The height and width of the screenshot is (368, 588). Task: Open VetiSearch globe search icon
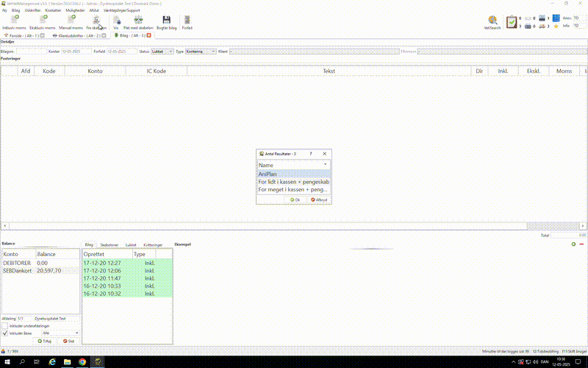(492, 20)
